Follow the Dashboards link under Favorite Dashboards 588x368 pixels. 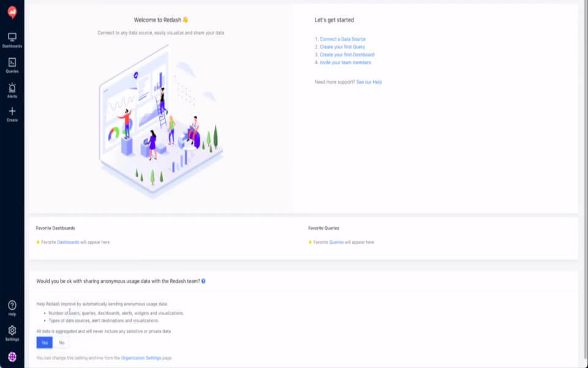(x=68, y=242)
